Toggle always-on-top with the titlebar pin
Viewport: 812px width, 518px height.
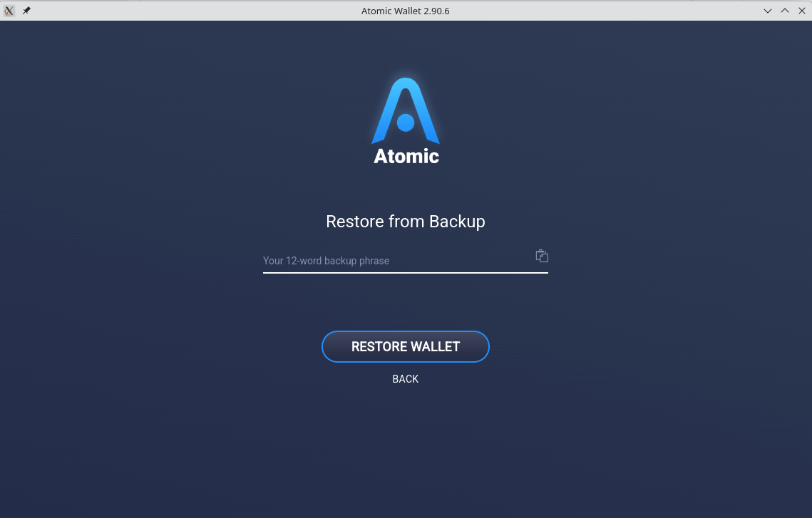(26, 11)
